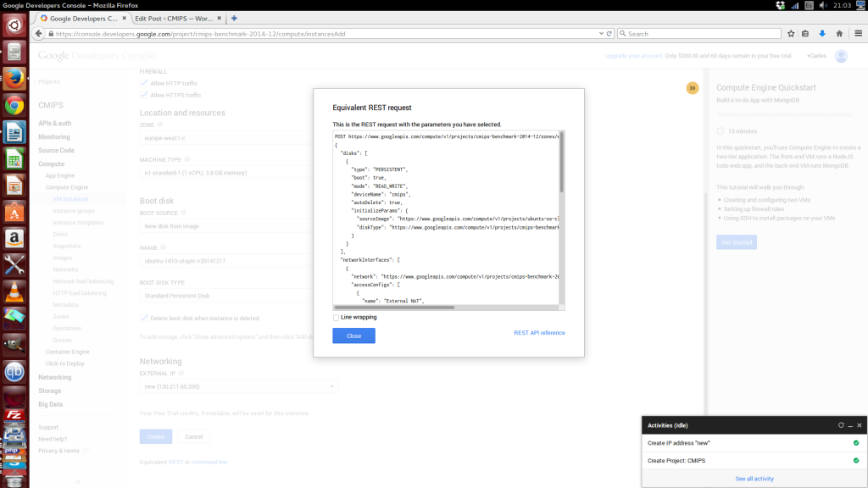Click the Get Started quickstart button
This screenshot has width=868, height=488.
[x=737, y=242]
